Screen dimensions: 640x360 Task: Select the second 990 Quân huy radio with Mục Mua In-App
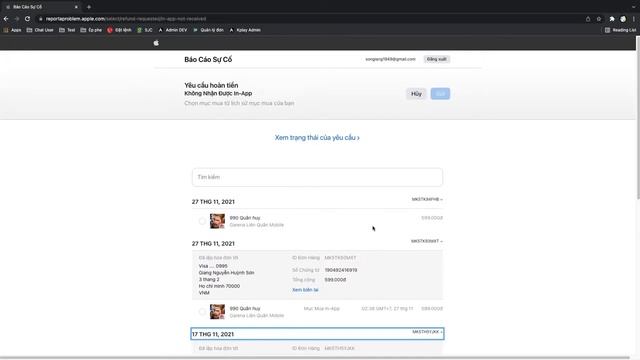click(x=202, y=312)
